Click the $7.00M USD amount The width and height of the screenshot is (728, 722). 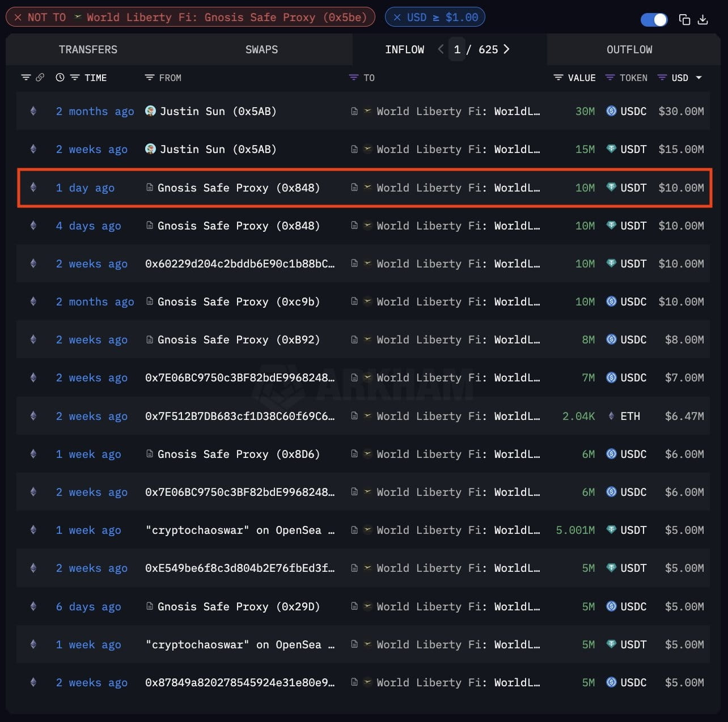(x=684, y=377)
